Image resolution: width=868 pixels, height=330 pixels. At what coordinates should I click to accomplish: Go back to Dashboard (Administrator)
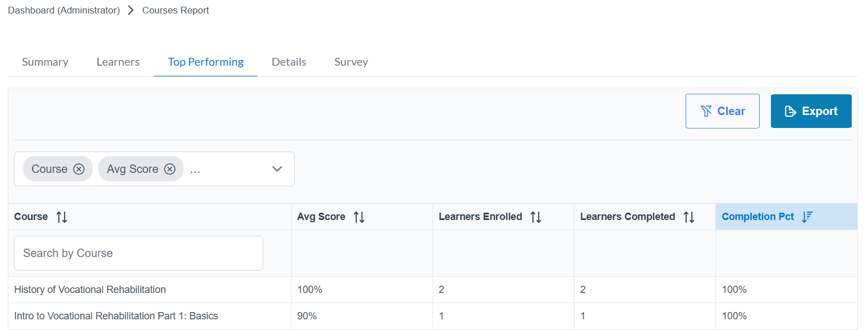click(x=63, y=10)
